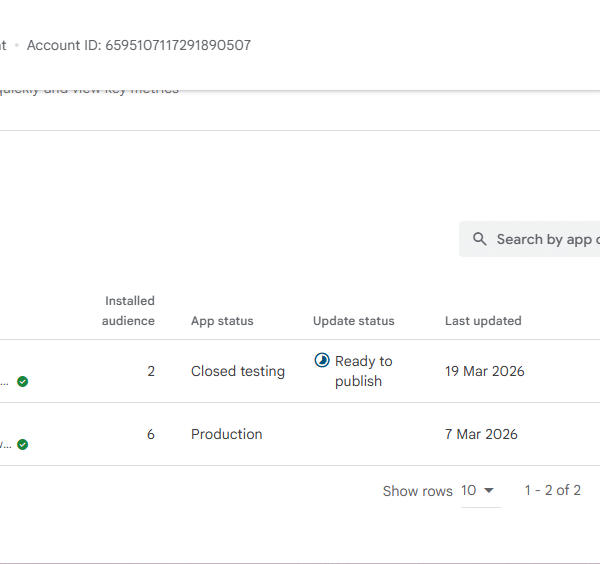Click the Last updated column header

pyautogui.click(x=483, y=321)
